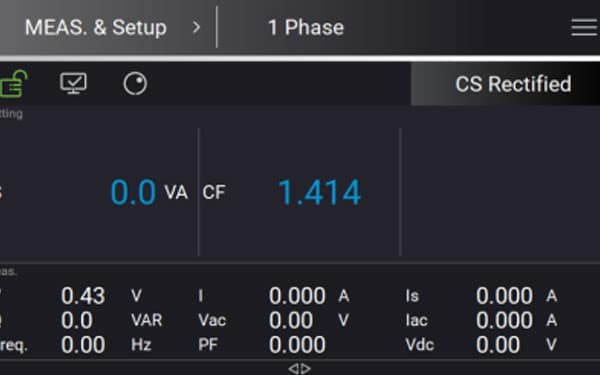This screenshot has height=375, width=600.
Task: Click the Is 0.000 A reading
Action: click(x=481, y=296)
